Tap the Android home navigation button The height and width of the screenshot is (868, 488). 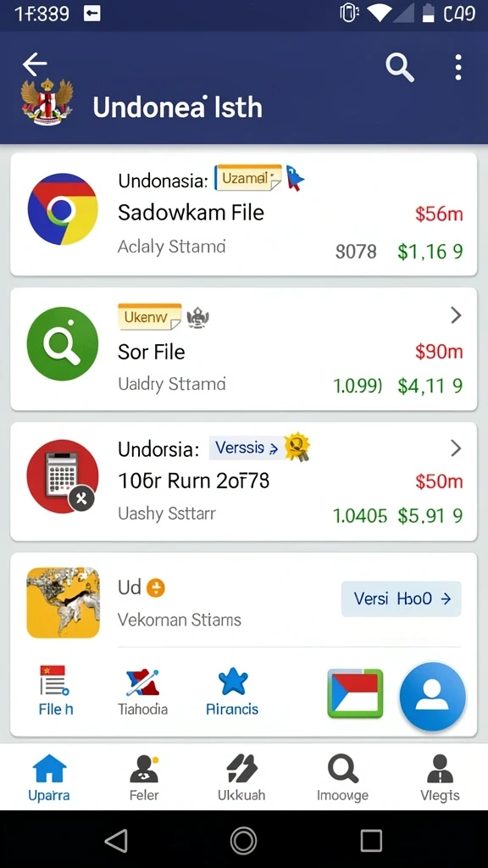click(x=243, y=840)
